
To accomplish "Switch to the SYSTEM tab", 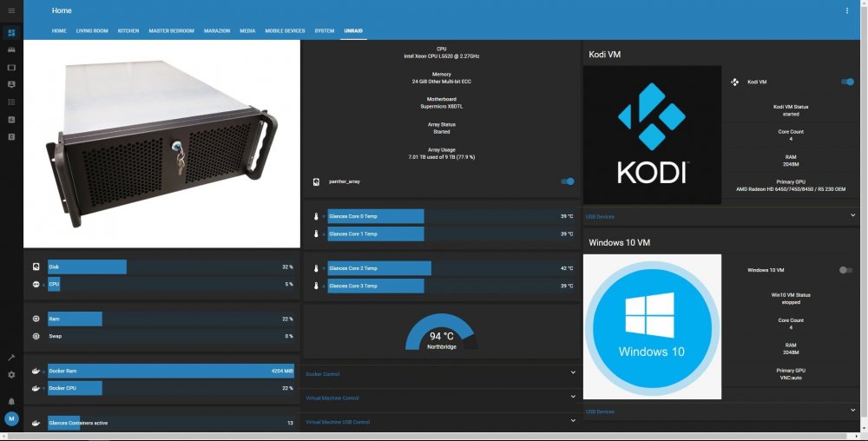I will click(325, 31).
